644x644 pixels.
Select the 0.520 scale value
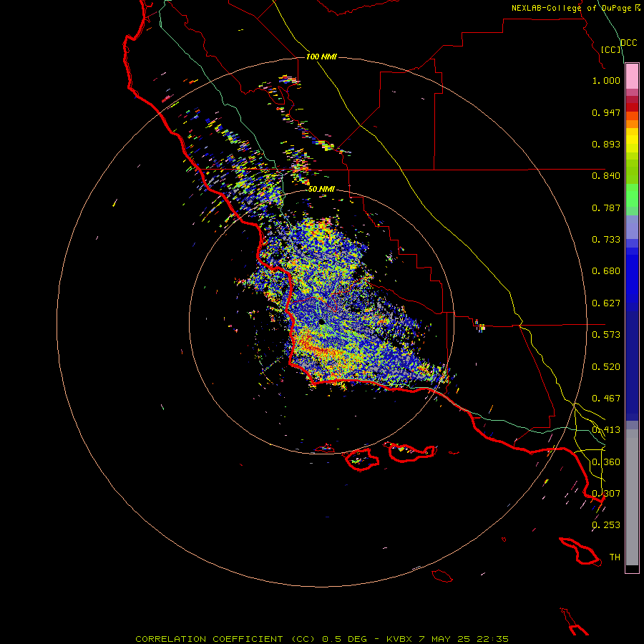pos(606,367)
